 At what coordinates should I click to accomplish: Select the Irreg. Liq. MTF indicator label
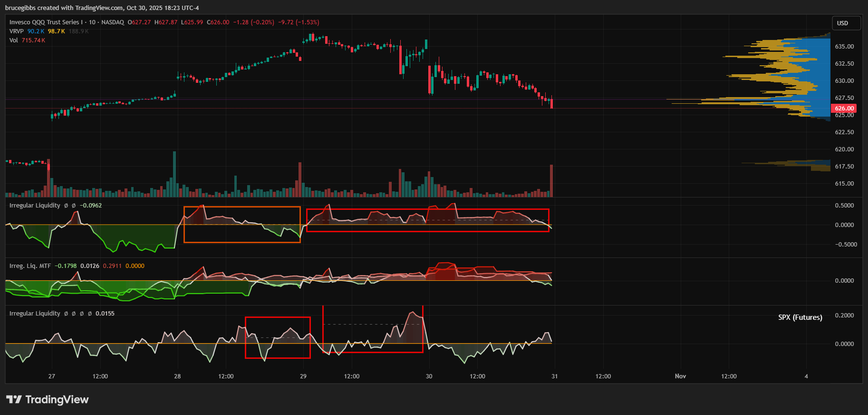pyautogui.click(x=30, y=266)
